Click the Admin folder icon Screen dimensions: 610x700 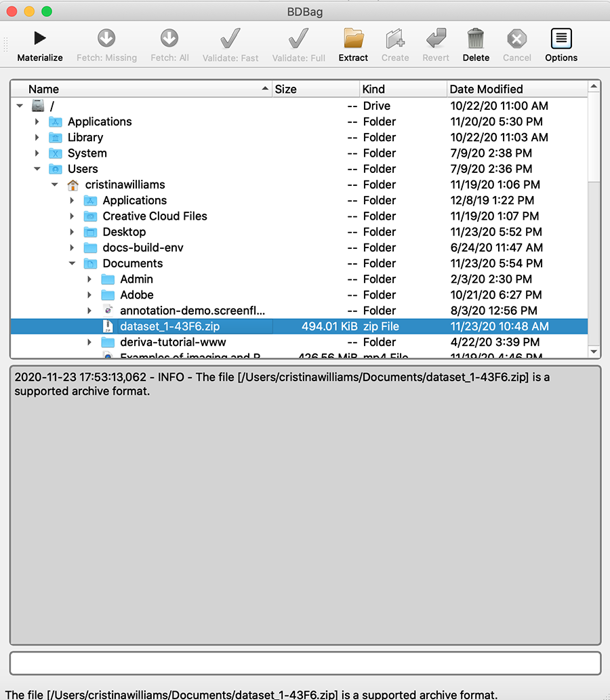click(108, 279)
